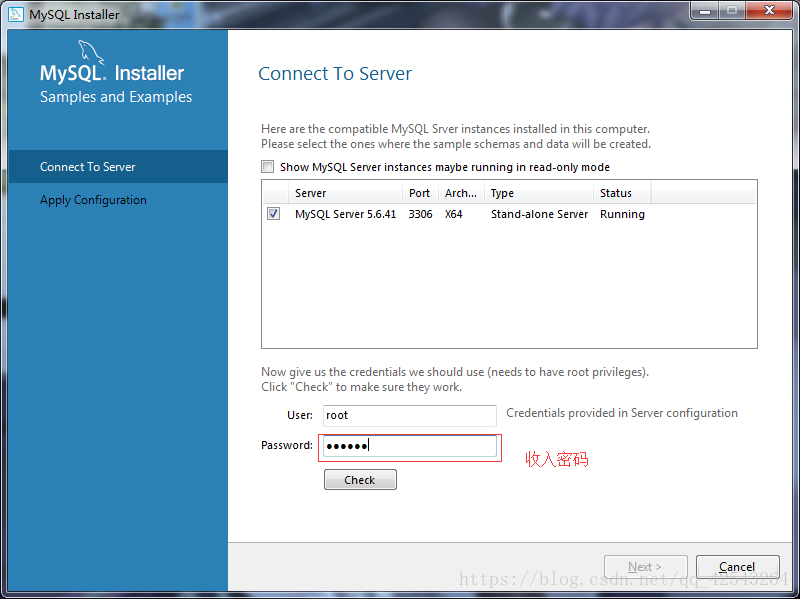Uncheck the MySQL Server 5.6.41 checkbox
The width and height of the screenshot is (800, 599).
[x=273, y=213]
